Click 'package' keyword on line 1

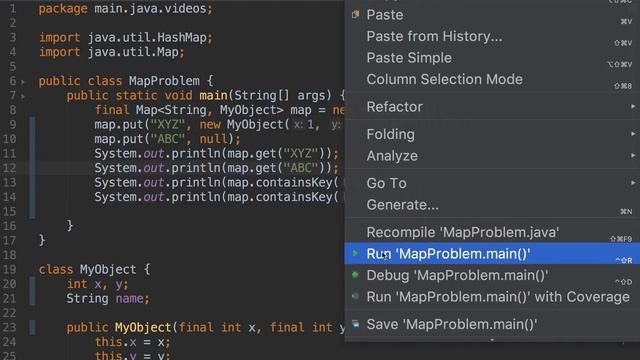coord(63,9)
